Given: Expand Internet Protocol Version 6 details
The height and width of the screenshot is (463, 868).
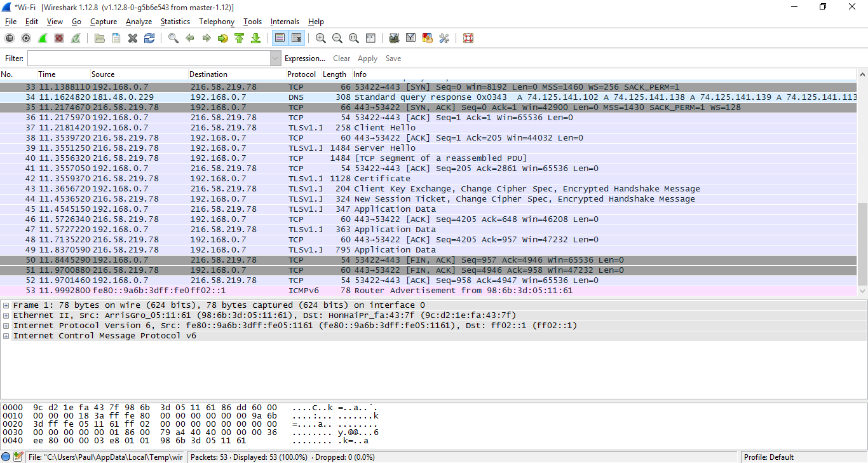Looking at the screenshot, I should [6, 326].
